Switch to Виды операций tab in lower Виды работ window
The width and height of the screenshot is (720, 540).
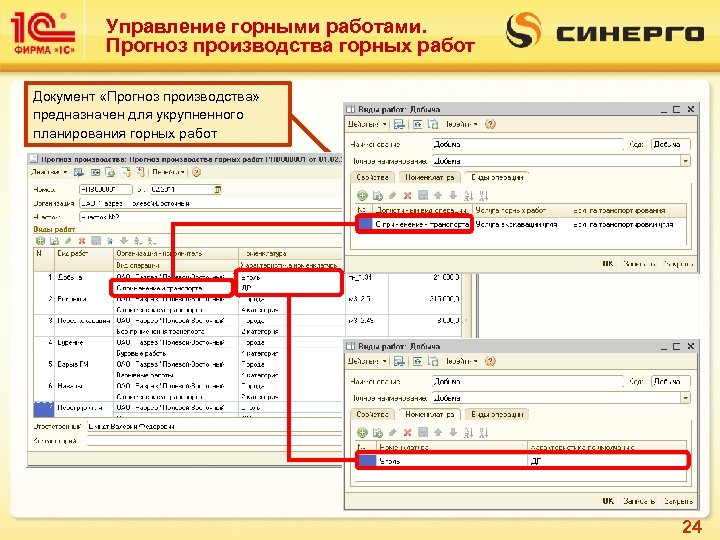[497, 414]
